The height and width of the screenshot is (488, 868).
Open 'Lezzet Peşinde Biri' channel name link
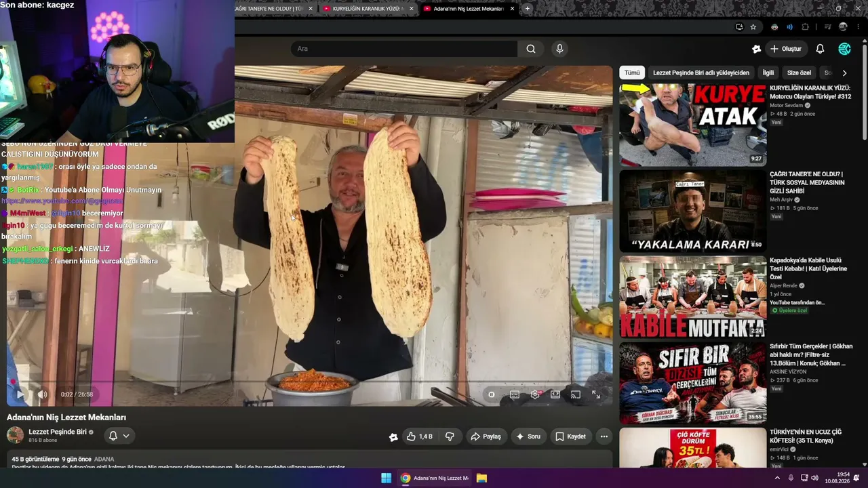tap(58, 432)
